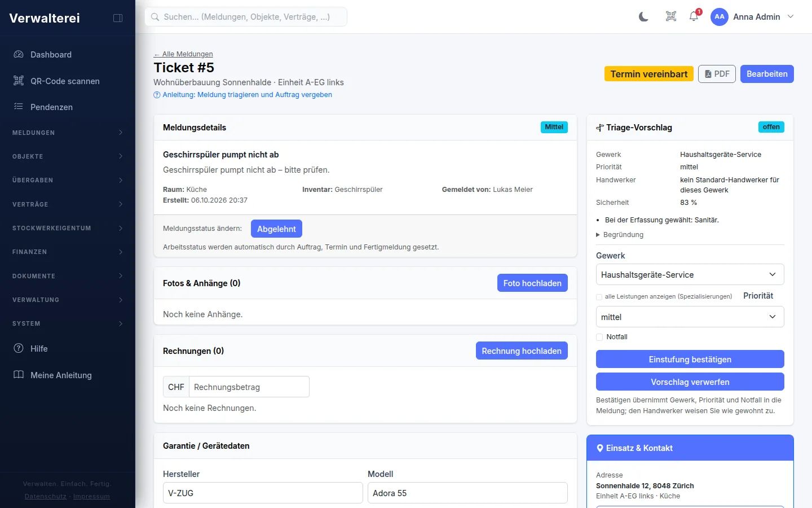
Task: Focus the Rechnungsbetrag input
Action: [249, 387]
